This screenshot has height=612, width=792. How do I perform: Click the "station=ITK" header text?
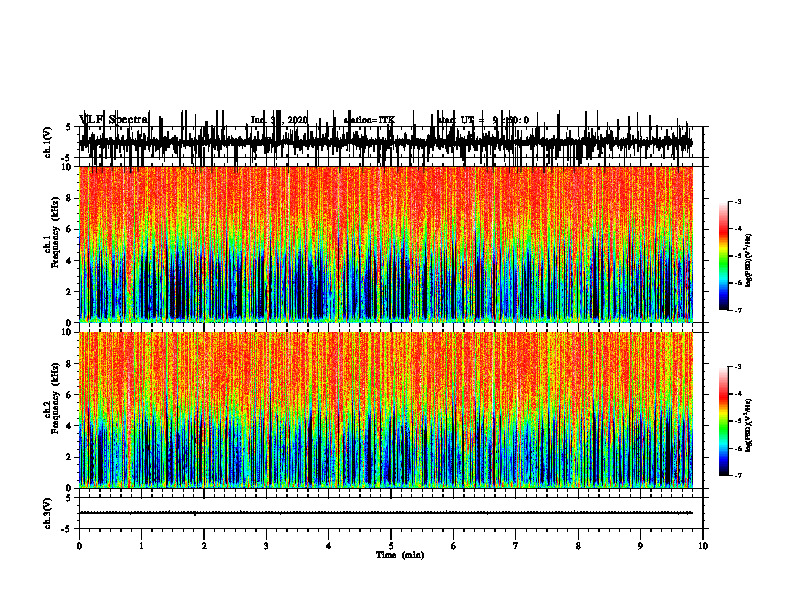pos(369,120)
